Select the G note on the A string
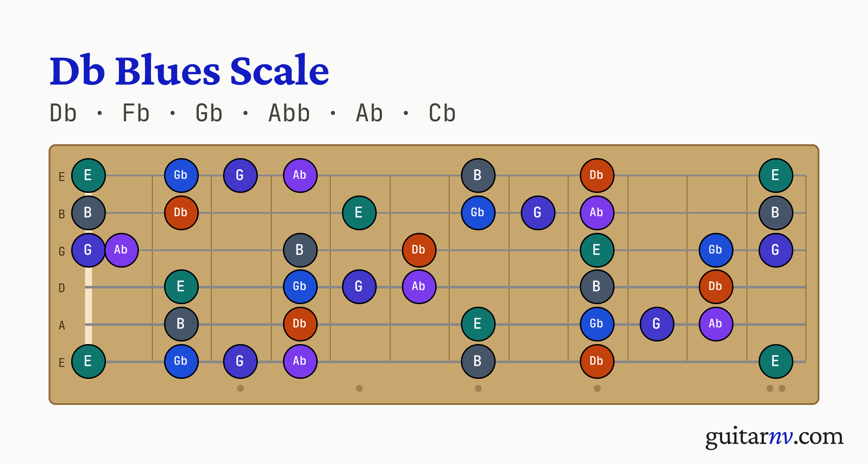 (x=657, y=324)
